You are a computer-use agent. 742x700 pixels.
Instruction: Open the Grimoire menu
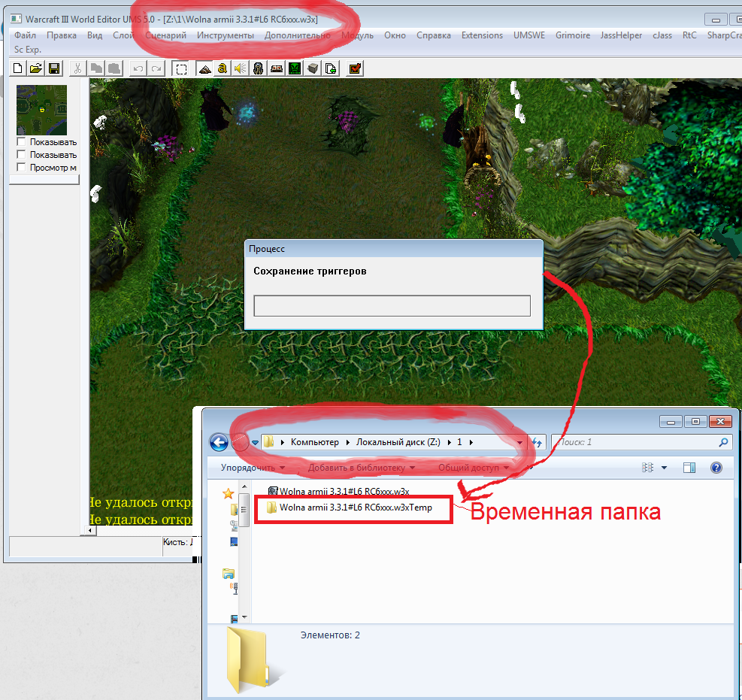(x=573, y=35)
